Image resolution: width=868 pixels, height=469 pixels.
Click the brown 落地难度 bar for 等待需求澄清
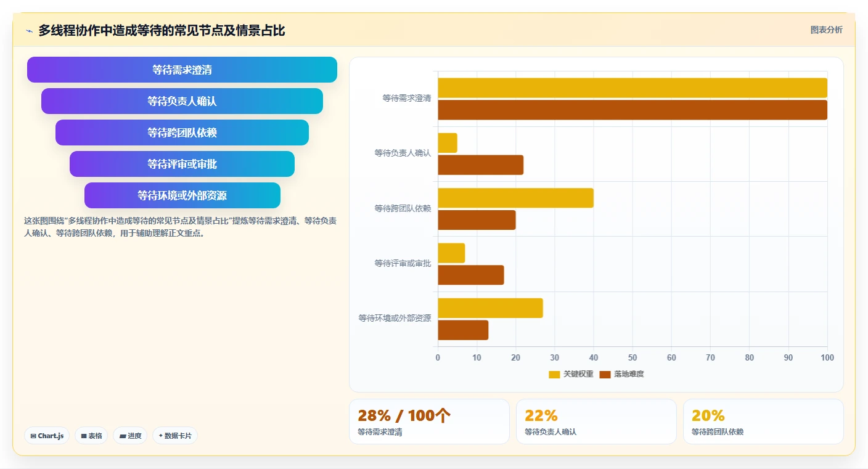pyautogui.click(x=633, y=110)
